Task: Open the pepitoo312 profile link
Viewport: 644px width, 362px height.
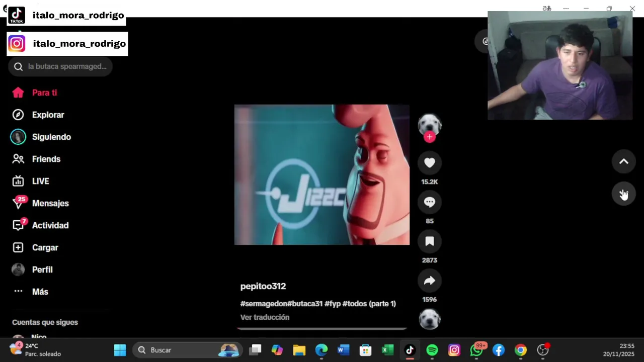Action: pyautogui.click(x=263, y=286)
